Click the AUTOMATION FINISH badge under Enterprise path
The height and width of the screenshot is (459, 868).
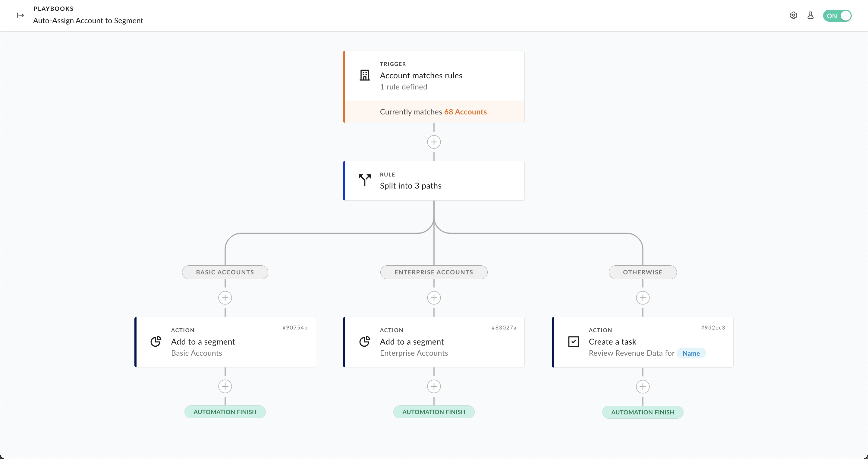[434, 411]
